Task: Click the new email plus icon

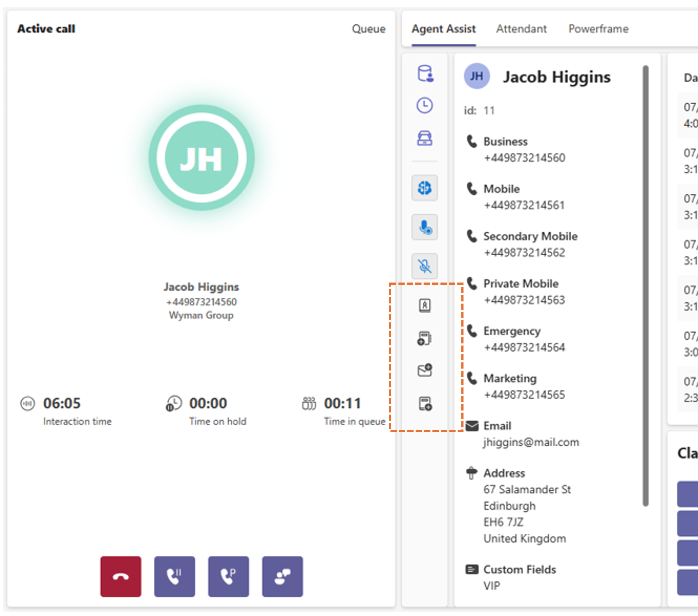Action: 424,370
